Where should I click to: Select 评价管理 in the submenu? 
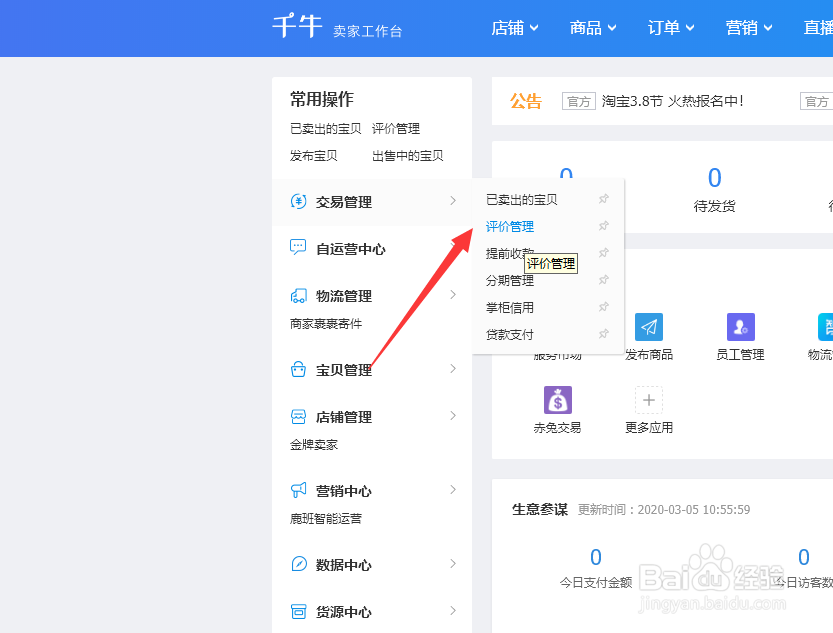click(510, 226)
